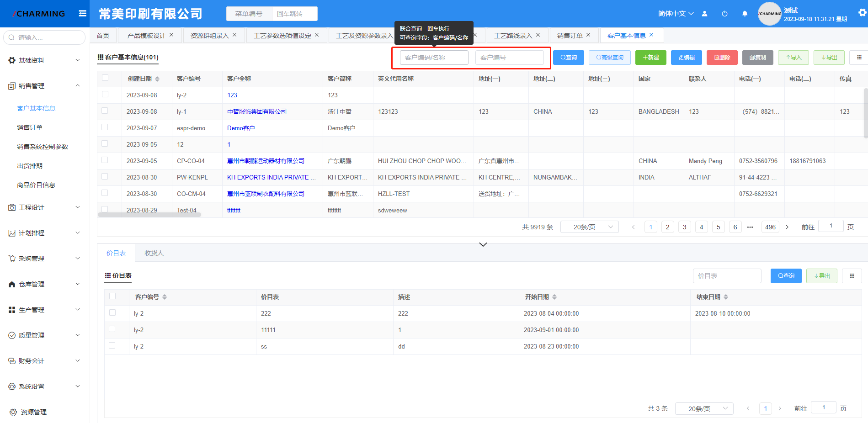Close the 客户基本信息 tab
This screenshot has width=868, height=423.
tap(651, 35)
